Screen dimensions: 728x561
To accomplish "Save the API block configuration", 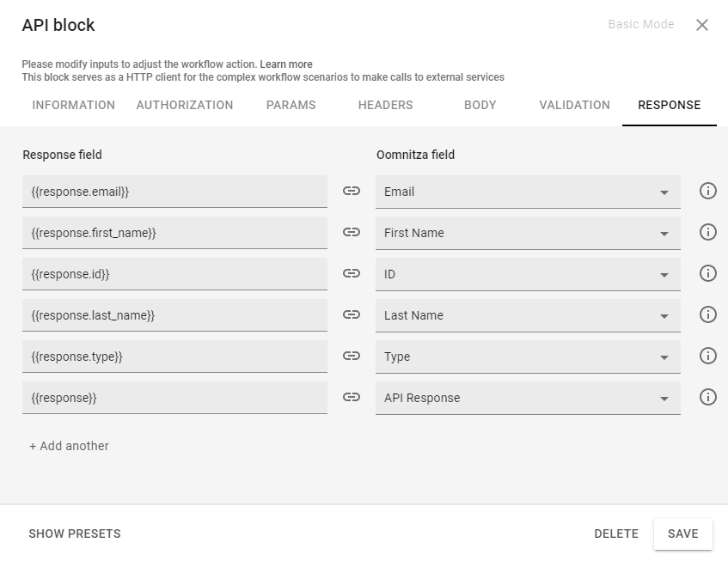I will pyautogui.click(x=683, y=534).
